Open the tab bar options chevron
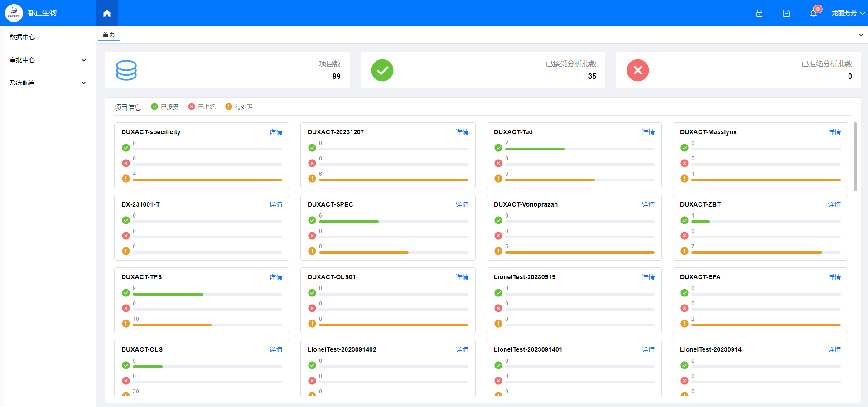The width and height of the screenshot is (868, 407). (861, 35)
